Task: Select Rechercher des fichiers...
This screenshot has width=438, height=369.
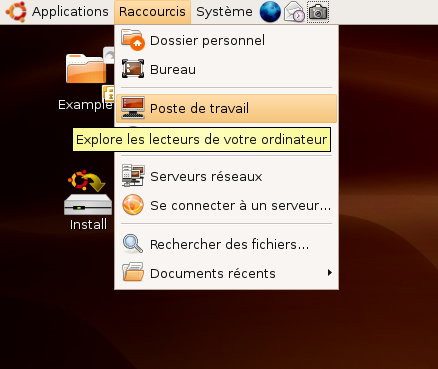Action: click(x=227, y=244)
